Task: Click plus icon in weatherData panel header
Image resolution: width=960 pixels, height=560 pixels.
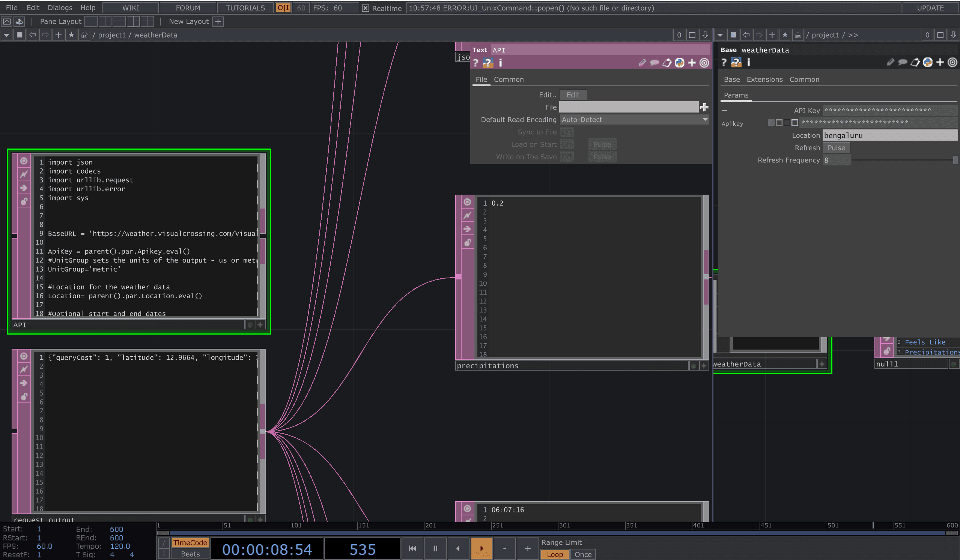Action: tap(940, 62)
